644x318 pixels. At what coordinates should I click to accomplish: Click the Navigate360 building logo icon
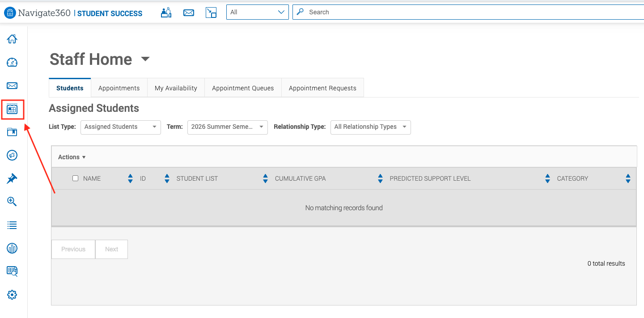(9, 13)
